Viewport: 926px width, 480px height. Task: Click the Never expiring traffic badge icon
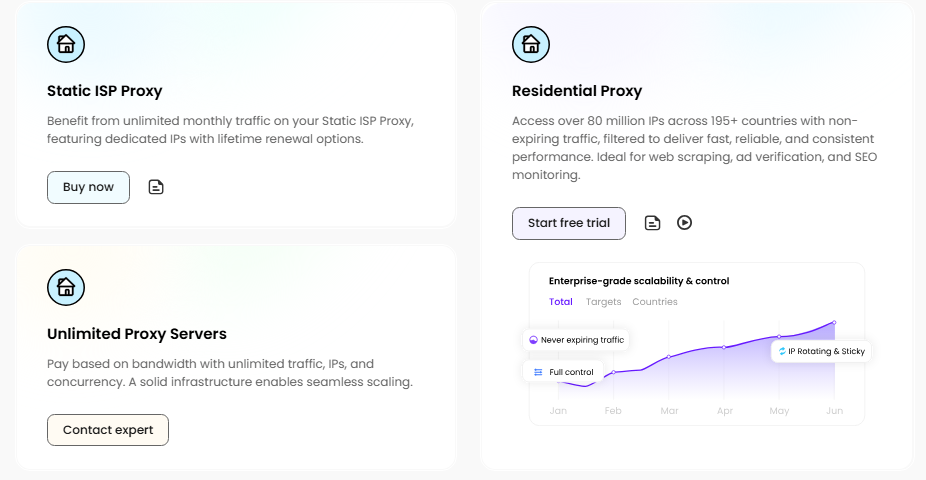pyautogui.click(x=534, y=340)
